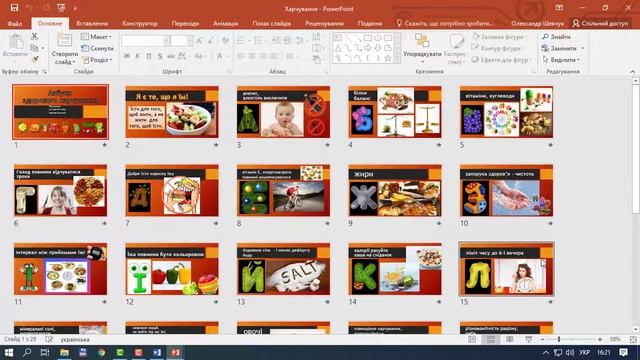Cut the selected slide with scissors icon
640x360 pixels.
pyautogui.click(x=34, y=36)
